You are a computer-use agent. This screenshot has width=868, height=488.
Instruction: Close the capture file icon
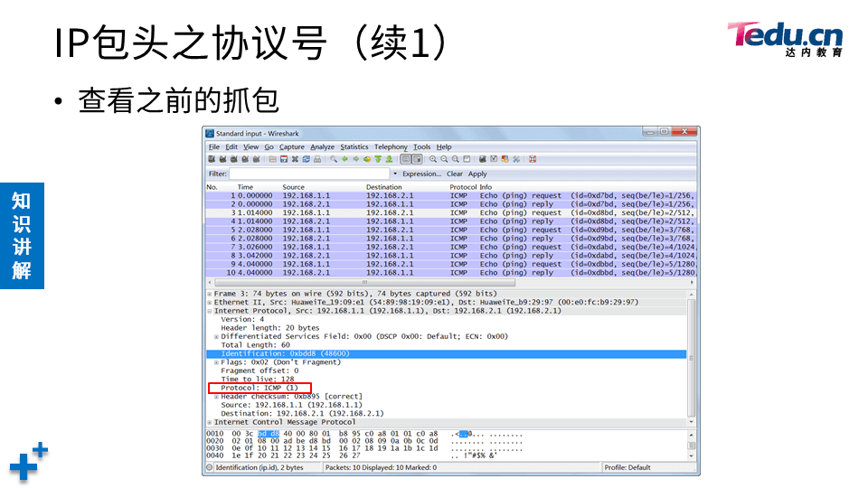pyautogui.click(x=295, y=159)
